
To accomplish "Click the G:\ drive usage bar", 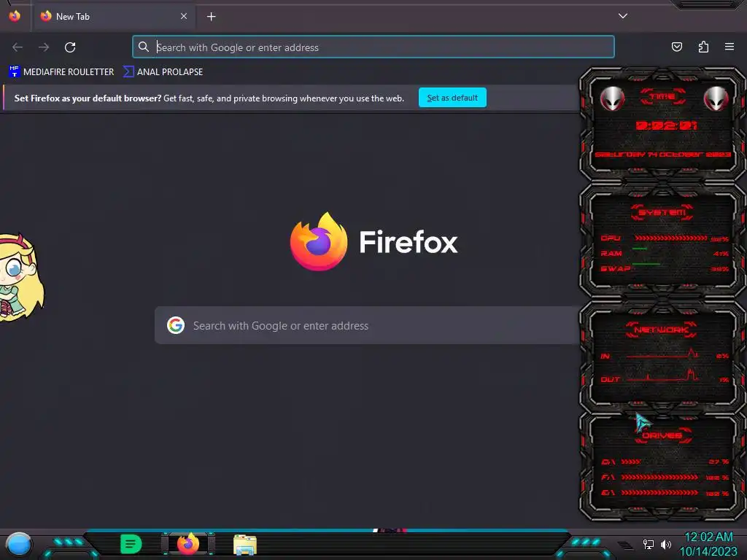I will [659, 493].
